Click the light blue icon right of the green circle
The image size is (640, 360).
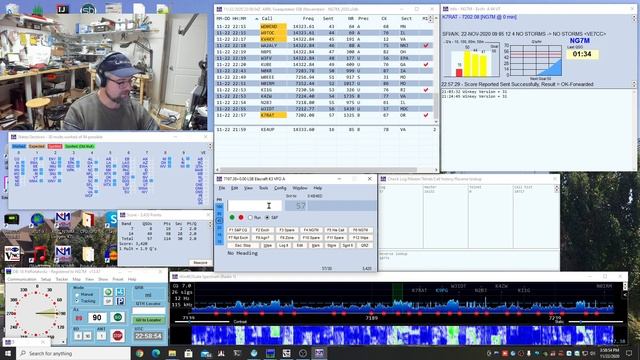(120, 292)
